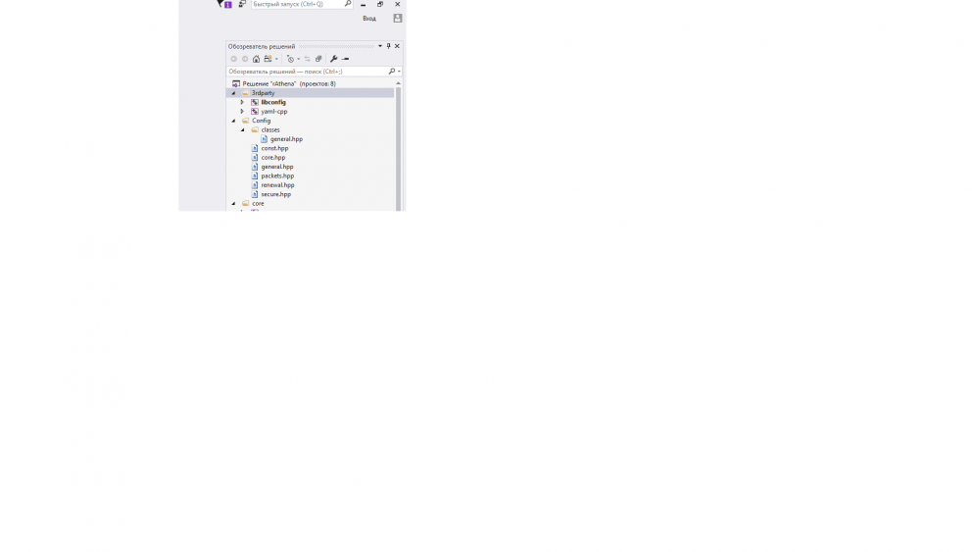The image size is (980, 552).
Task: Toggle auto-hide pin on Solution Explorer
Action: [x=388, y=46]
